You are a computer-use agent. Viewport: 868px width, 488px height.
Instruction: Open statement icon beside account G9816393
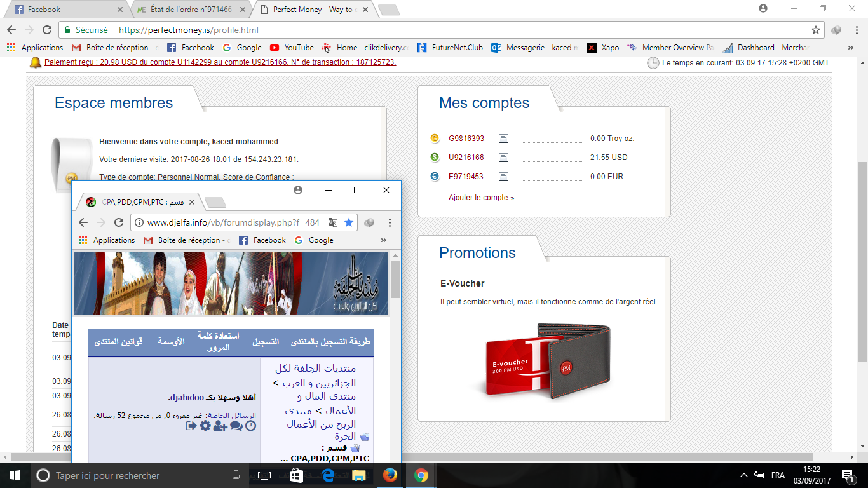(503, 139)
